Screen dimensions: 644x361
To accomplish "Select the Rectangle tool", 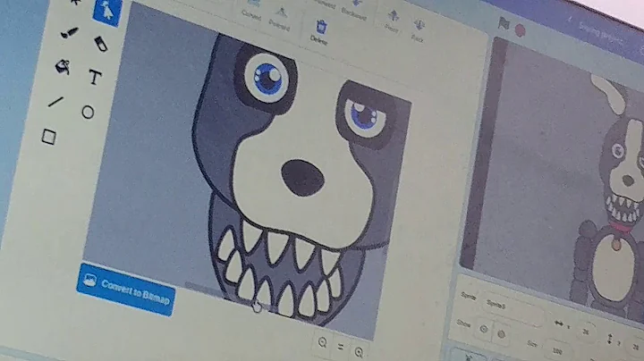I will (48, 137).
